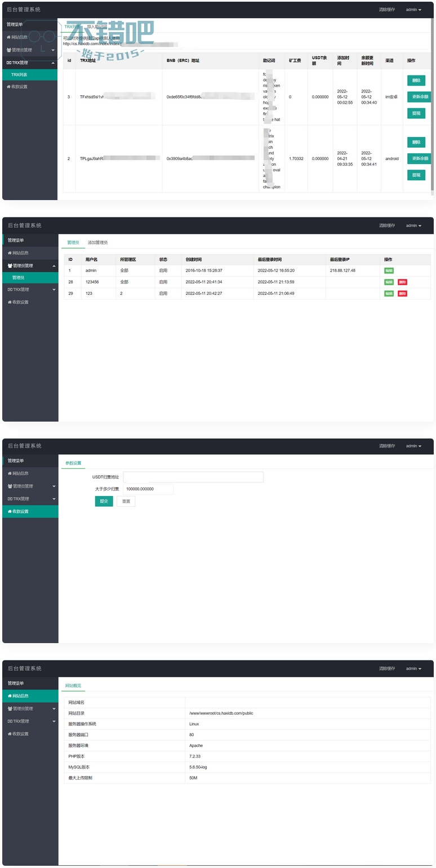Click 提现 in the im安卓 channel row

(416, 113)
